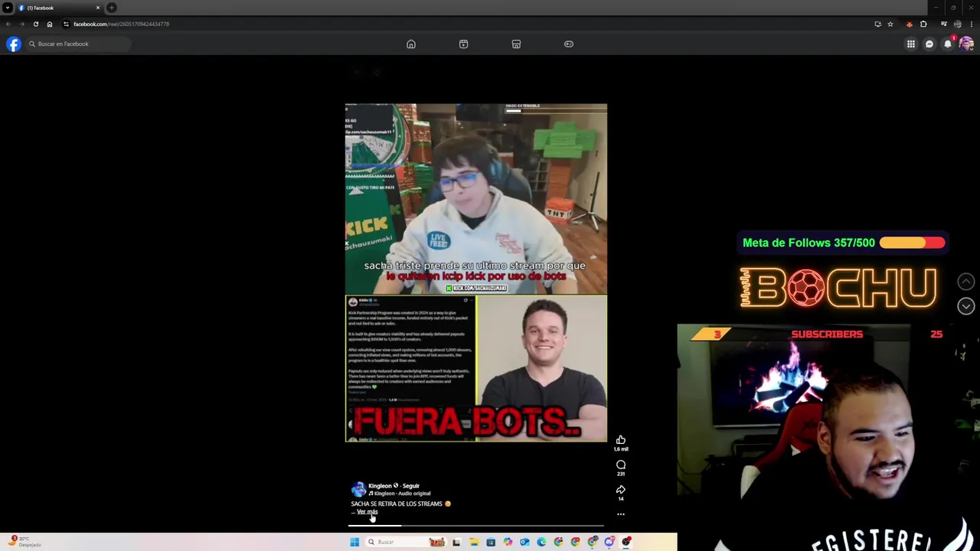
Task: Open the notifications bell
Action: click(948, 44)
